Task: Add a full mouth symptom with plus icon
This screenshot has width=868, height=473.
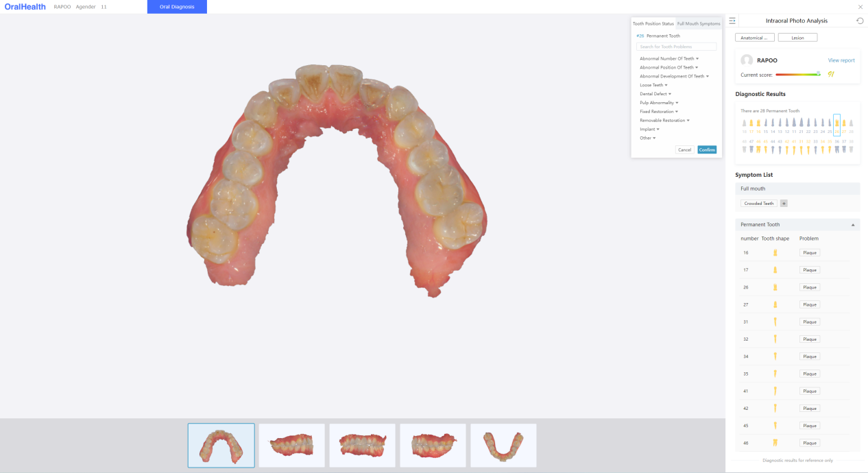Action: [784, 204]
